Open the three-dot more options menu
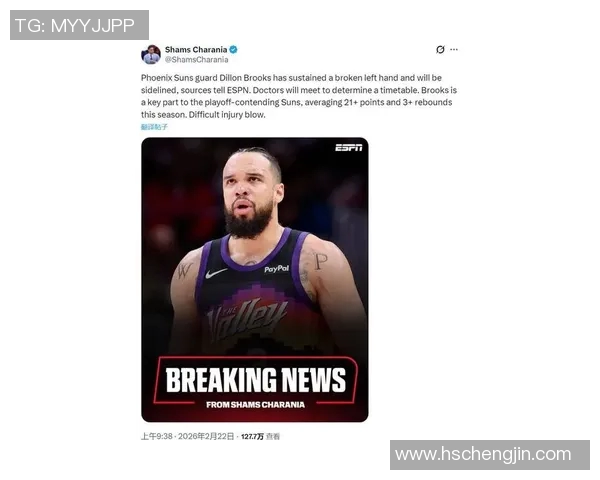600x480 pixels. coord(454,49)
